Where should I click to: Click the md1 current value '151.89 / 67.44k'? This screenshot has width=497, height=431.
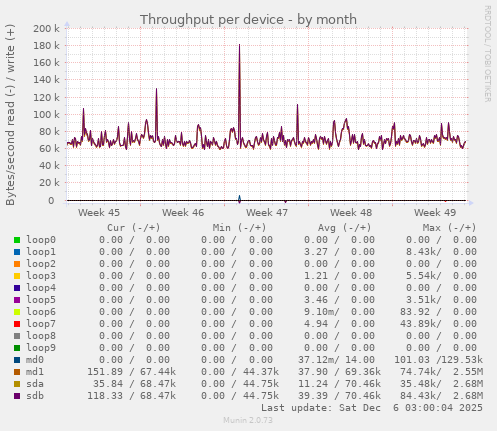(131, 372)
